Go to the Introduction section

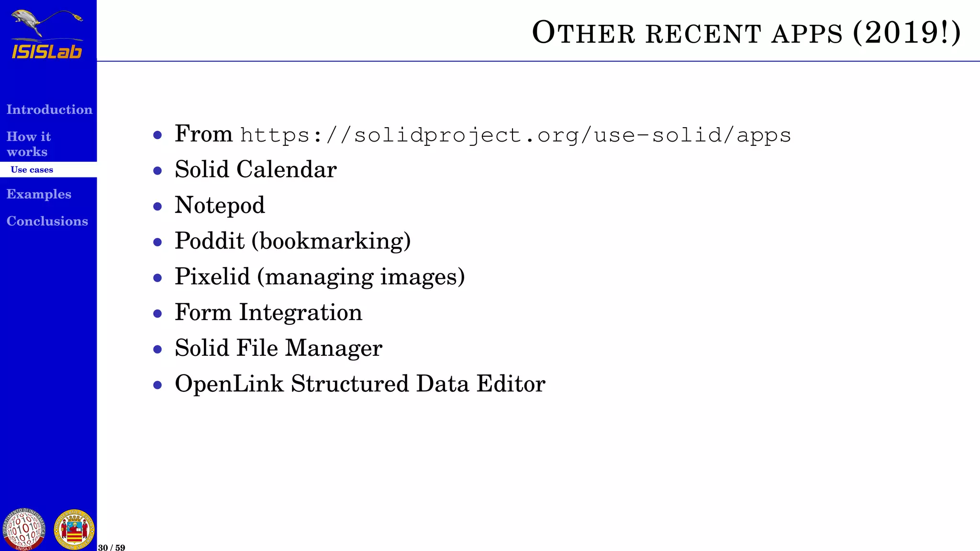[49, 110]
